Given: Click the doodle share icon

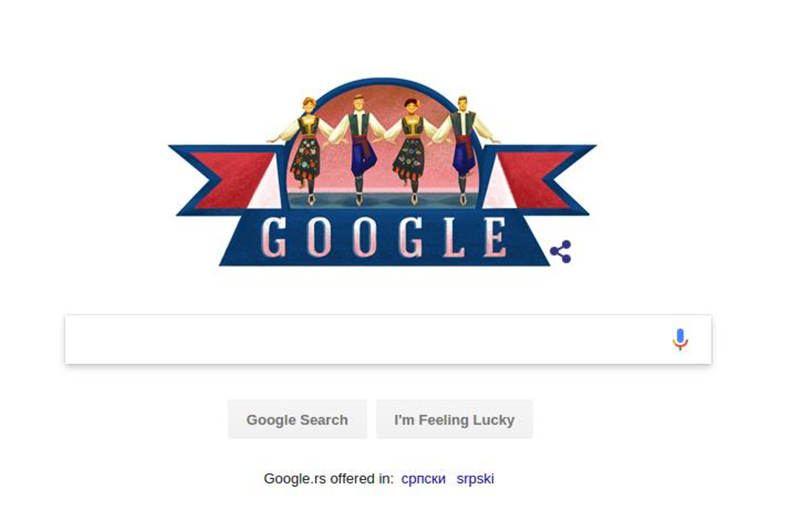Looking at the screenshot, I should 561,252.
